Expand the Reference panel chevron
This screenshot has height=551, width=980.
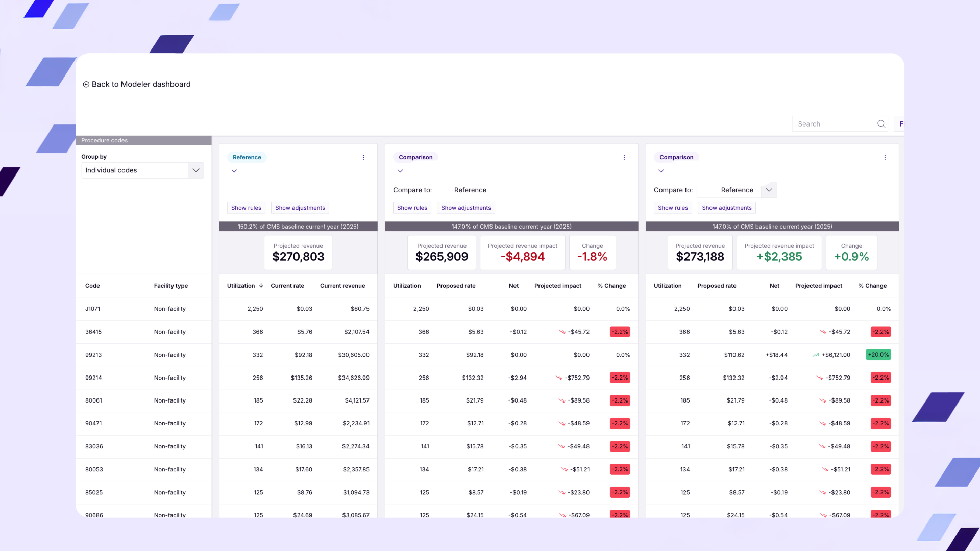tap(234, 171)
